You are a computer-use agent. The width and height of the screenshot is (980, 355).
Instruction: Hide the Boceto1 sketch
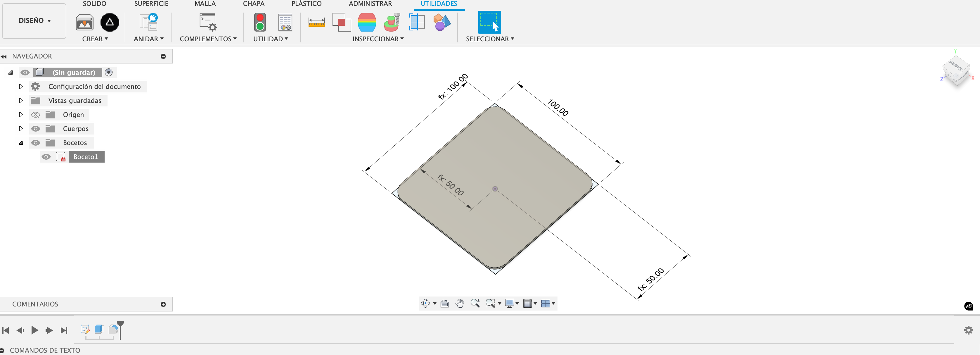coord(46,156)
